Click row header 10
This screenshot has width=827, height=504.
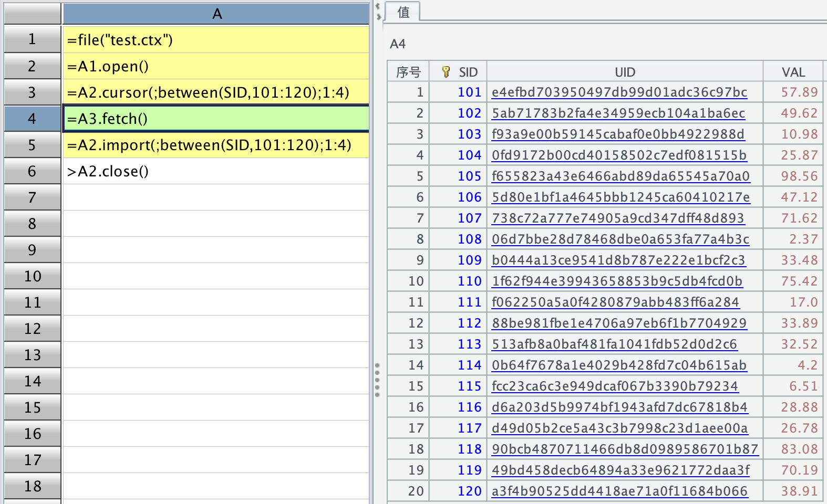[32, 276]
